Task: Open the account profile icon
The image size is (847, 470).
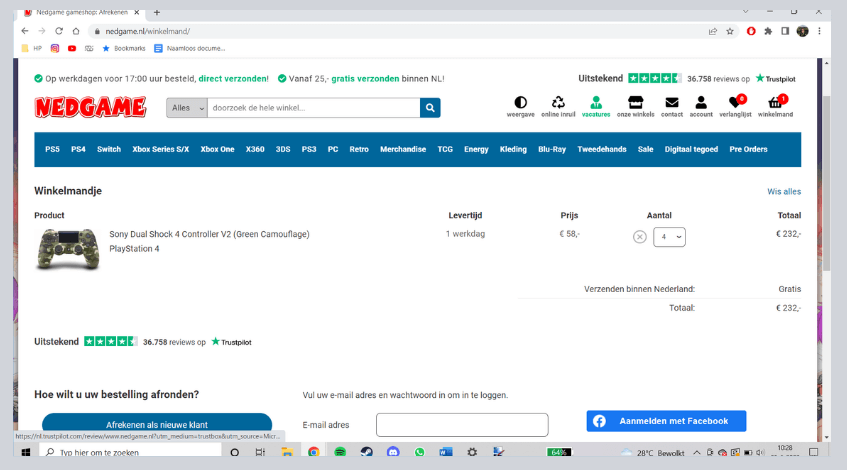Action: pos(701,103)
